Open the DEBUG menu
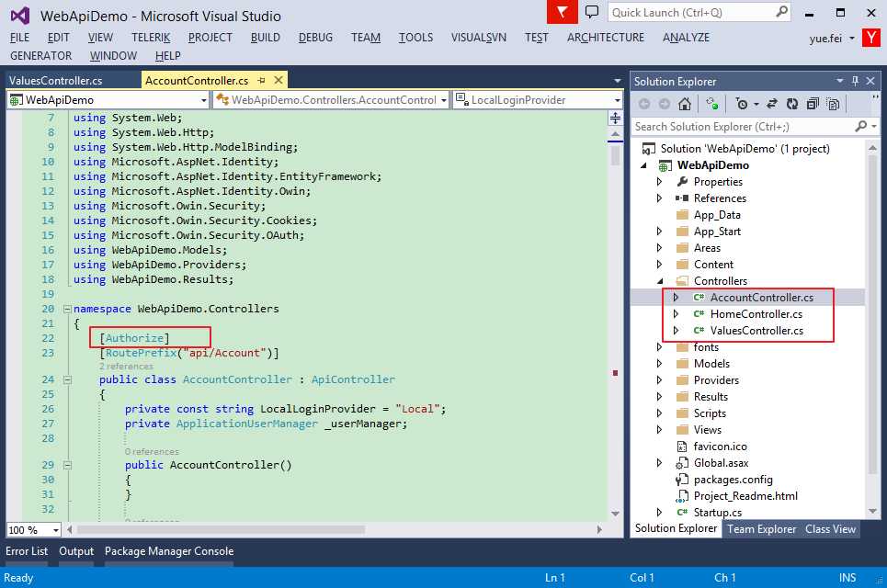Viewport: 887px width, 588px height. click(315, 38)
